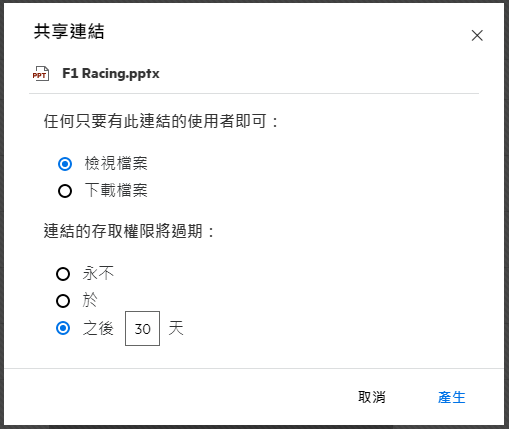Choose the 之後 expiration radio circle
Viewport: 509px width, 429px height.
pos(63,328)
